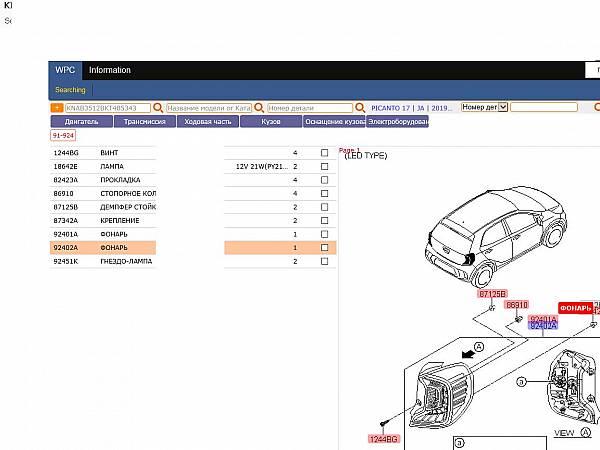
Task: Select the 86910 callout in the diagram
Action: pos(516,304)
